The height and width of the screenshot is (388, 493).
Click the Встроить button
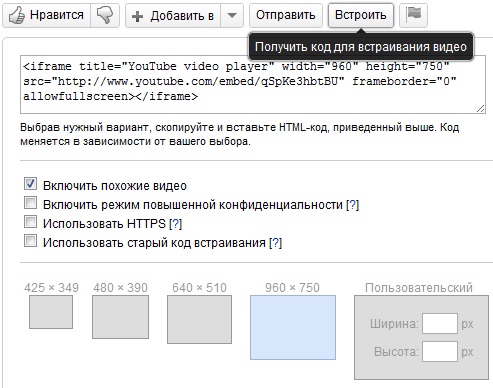(361, 15)
